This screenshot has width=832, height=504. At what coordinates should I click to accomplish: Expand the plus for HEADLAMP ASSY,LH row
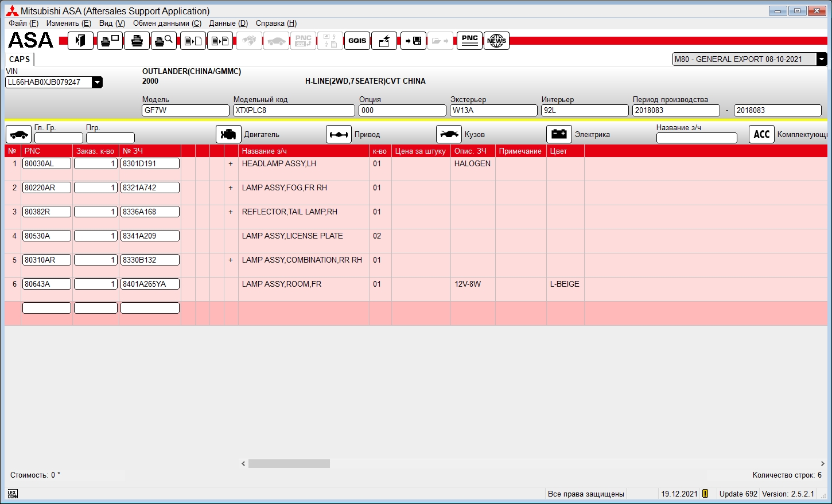231,164
